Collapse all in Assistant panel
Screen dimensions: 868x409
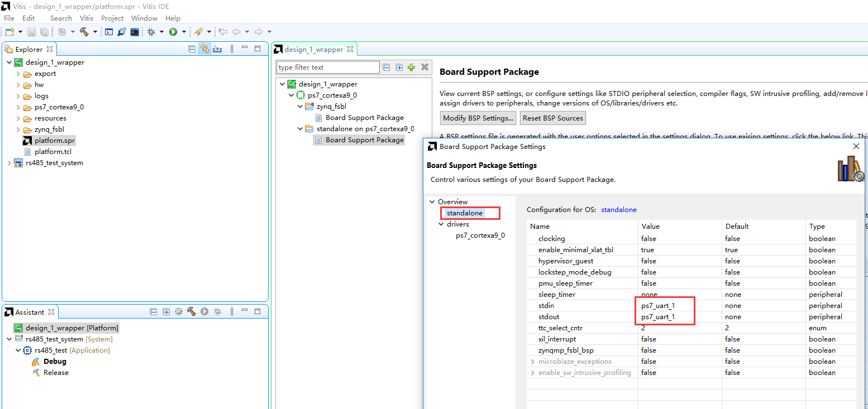click(154, 312)
